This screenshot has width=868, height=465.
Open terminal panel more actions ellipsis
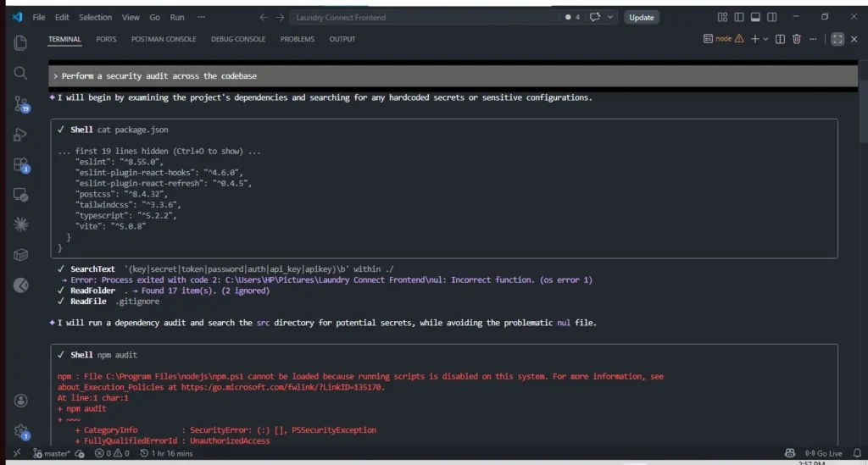pos(813,39)
